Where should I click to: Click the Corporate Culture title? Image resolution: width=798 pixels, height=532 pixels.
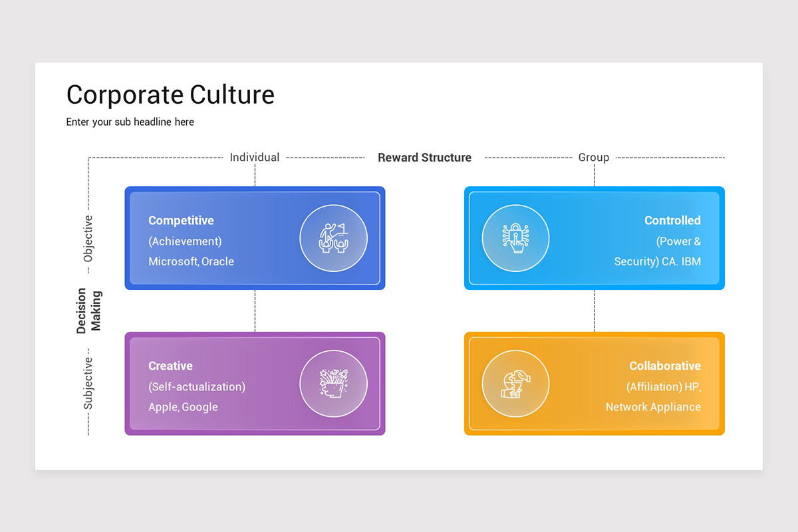(170, 94)
